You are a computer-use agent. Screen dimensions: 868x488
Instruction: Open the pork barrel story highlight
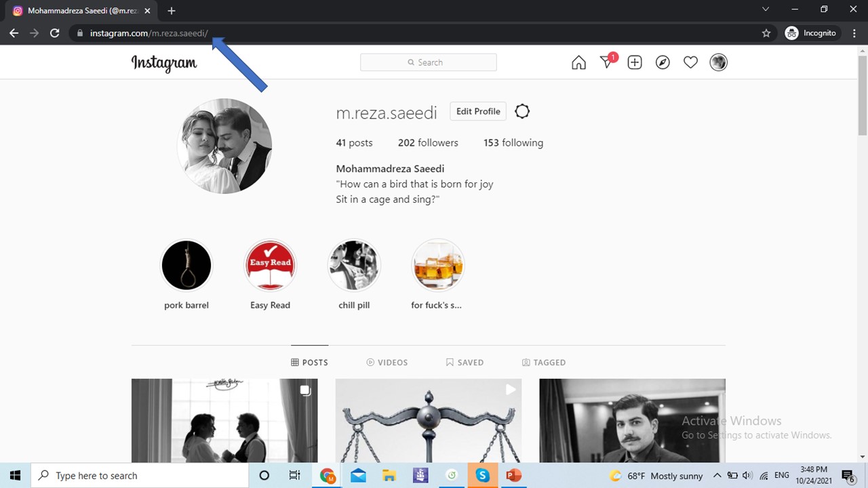click(x=186, y=264)
